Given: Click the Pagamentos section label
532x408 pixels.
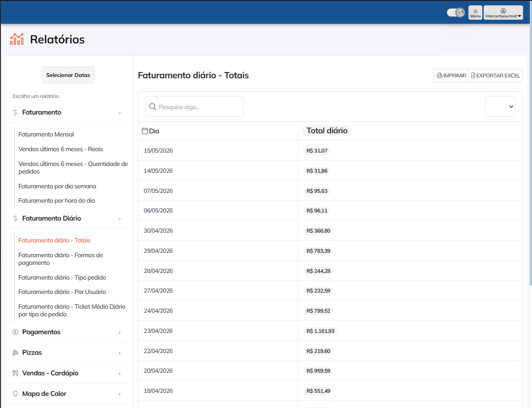Looking at the screenshot, I should coord(42,332).
